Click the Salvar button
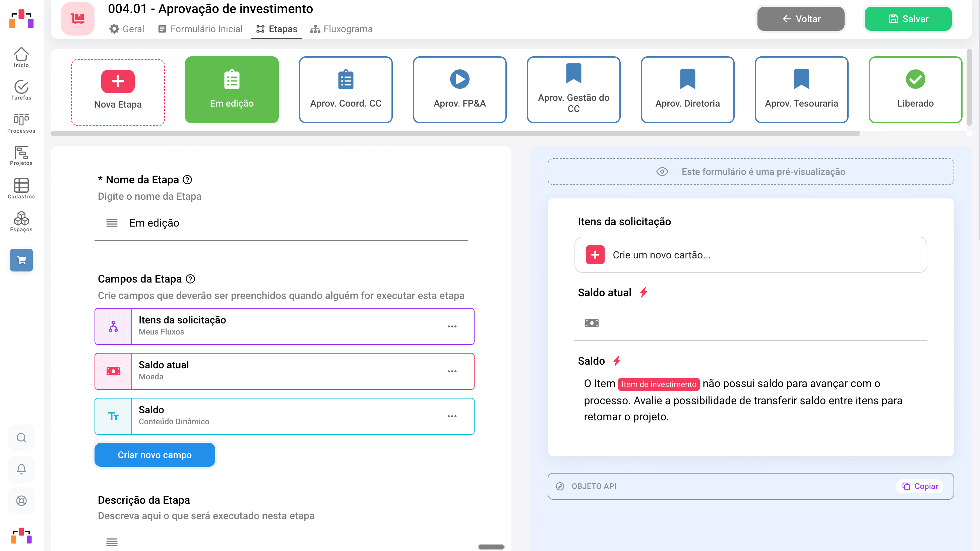This screenshot has height=551, width=980. [908, 19]
